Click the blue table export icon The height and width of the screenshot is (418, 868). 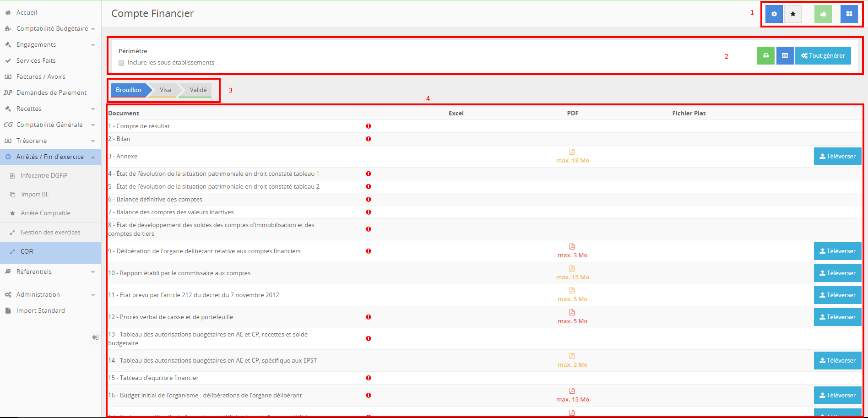click(x=785, y=55)
